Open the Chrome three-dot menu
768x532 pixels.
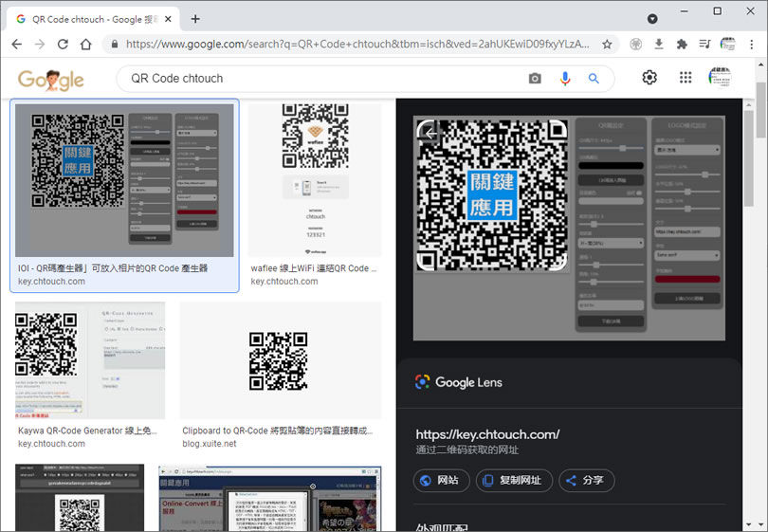751,44
